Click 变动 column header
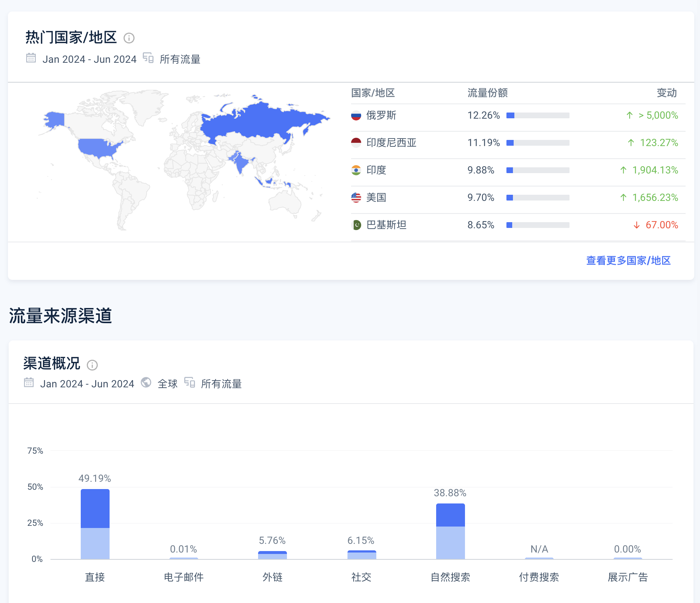700x603 pixels. click(667, 93)
